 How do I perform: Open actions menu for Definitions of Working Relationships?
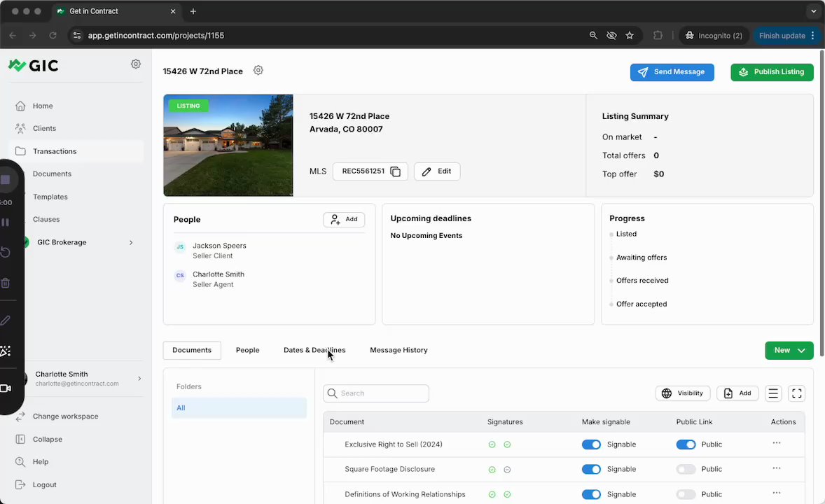[777, 493]
